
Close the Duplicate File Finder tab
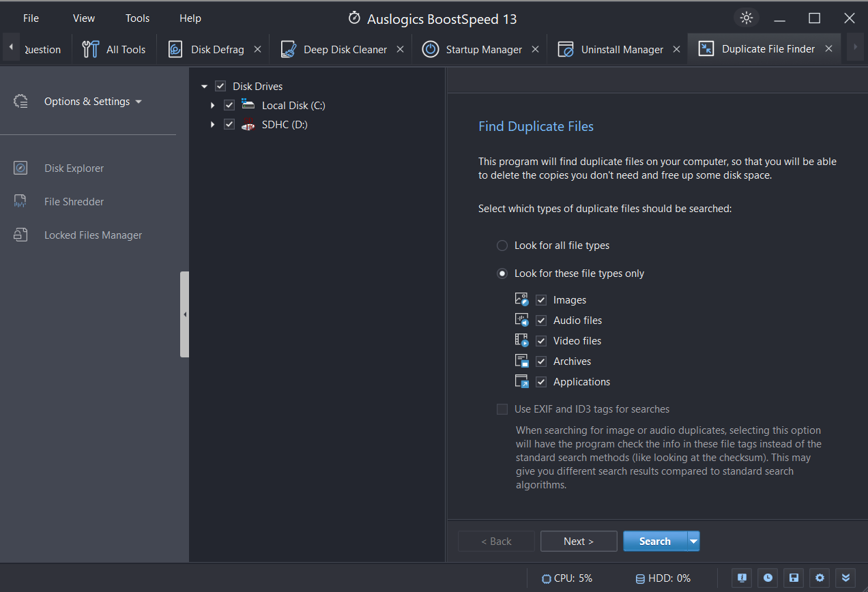point(828,49)
